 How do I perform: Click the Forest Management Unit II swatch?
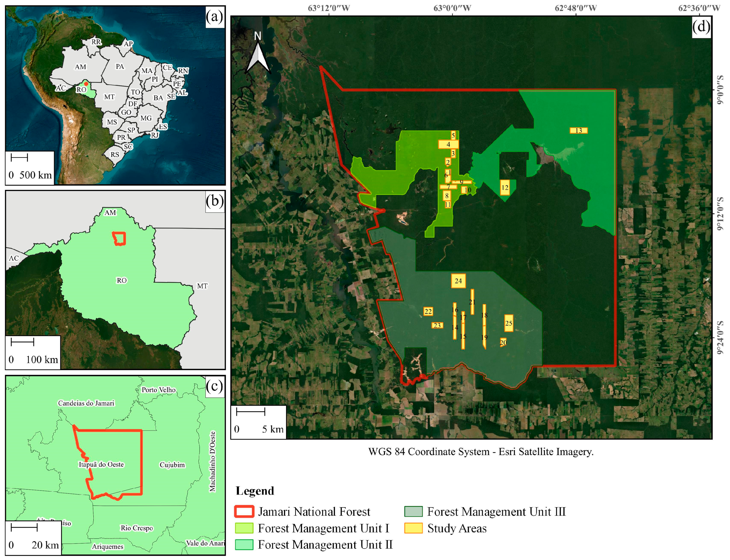point(244,545)
